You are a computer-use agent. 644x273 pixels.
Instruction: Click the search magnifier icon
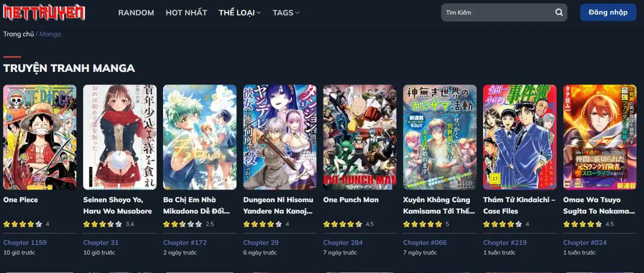click(559, 13)
